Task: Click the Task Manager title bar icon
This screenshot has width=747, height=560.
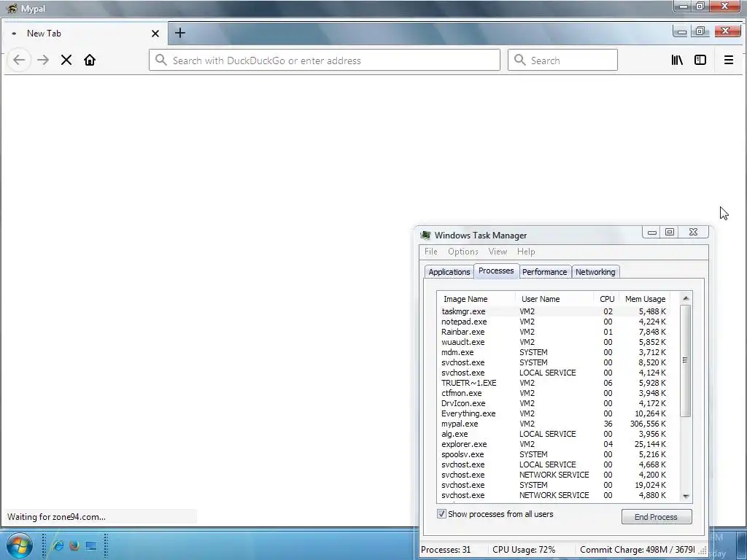Action: [426, 236]
